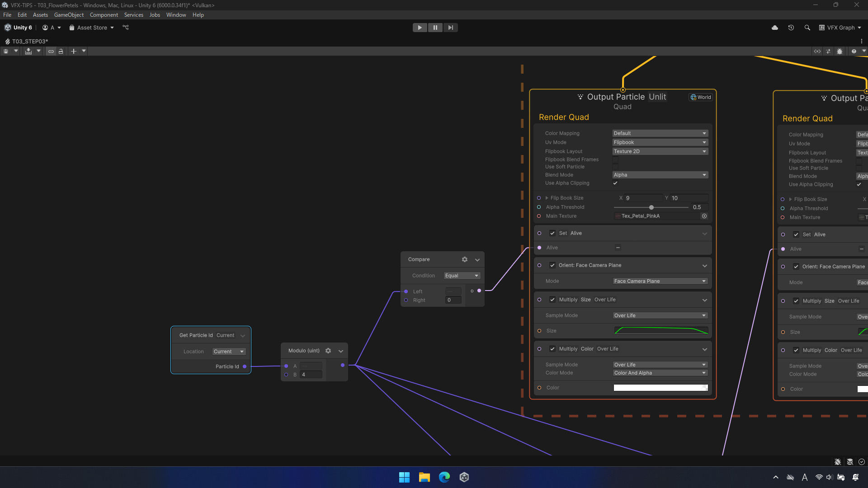The height and width of the screenshot is (488, 868).
Task: Open the Blend Mode Alpha dropdown
Action: (x=660, y=175)
